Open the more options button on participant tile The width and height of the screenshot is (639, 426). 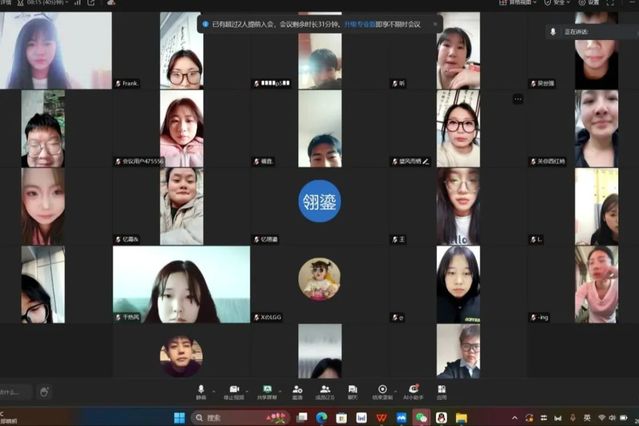tap(518, 99)
